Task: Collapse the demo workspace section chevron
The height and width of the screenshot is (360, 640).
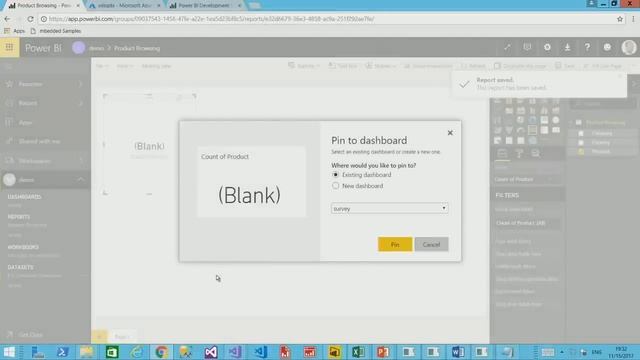Action: (80, 180)
